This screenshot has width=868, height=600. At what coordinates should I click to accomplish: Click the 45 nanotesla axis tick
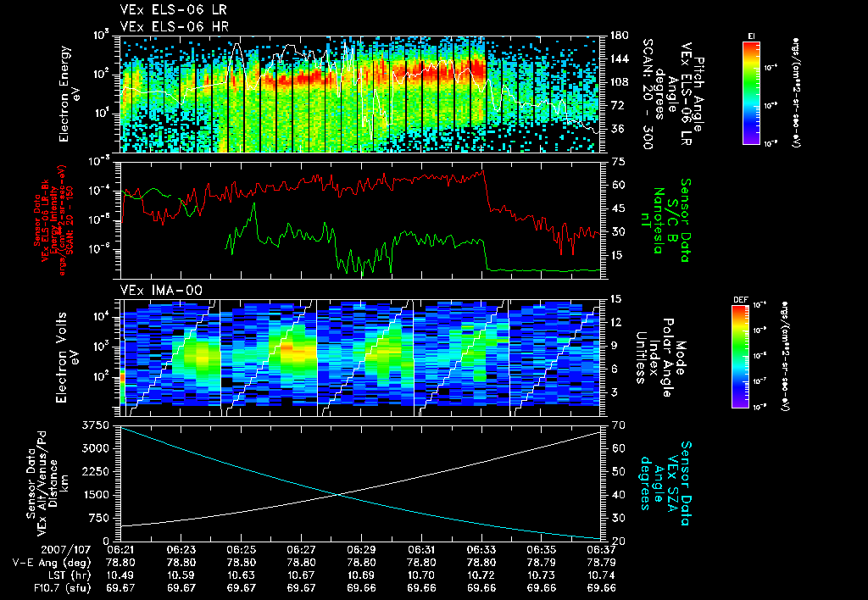tap(618, 208)
